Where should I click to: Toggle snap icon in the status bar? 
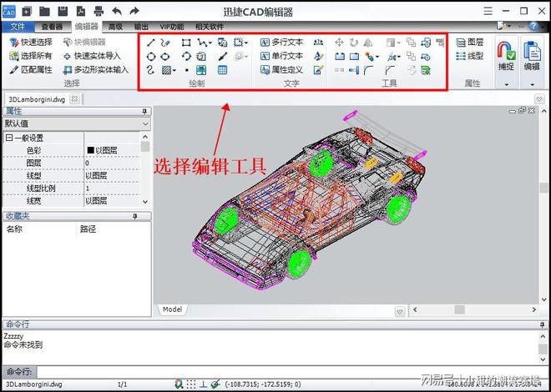coord(179,384)
